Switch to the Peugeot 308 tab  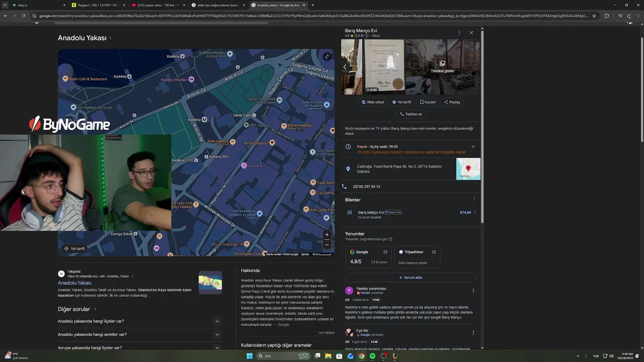coord(99,5)
